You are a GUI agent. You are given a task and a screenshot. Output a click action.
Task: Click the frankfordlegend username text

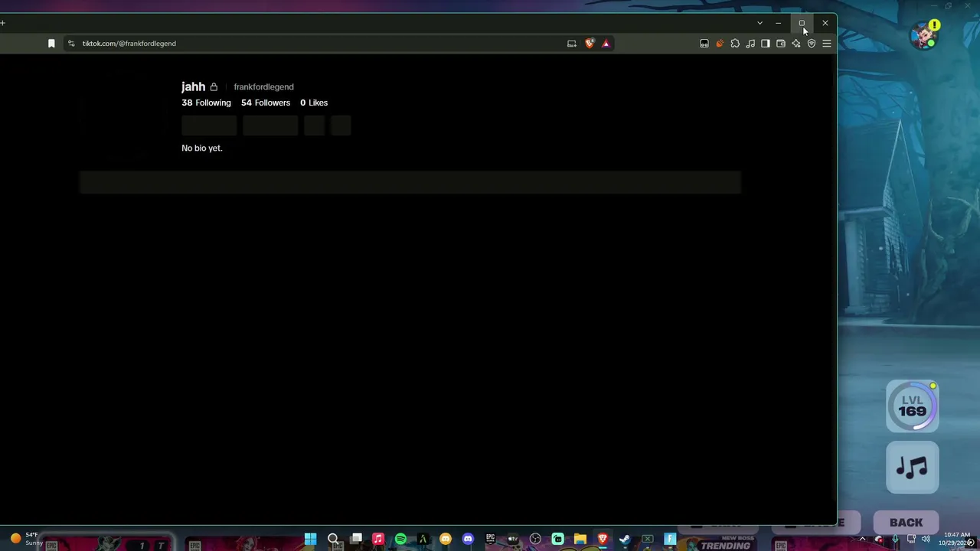tap(263, 87)
